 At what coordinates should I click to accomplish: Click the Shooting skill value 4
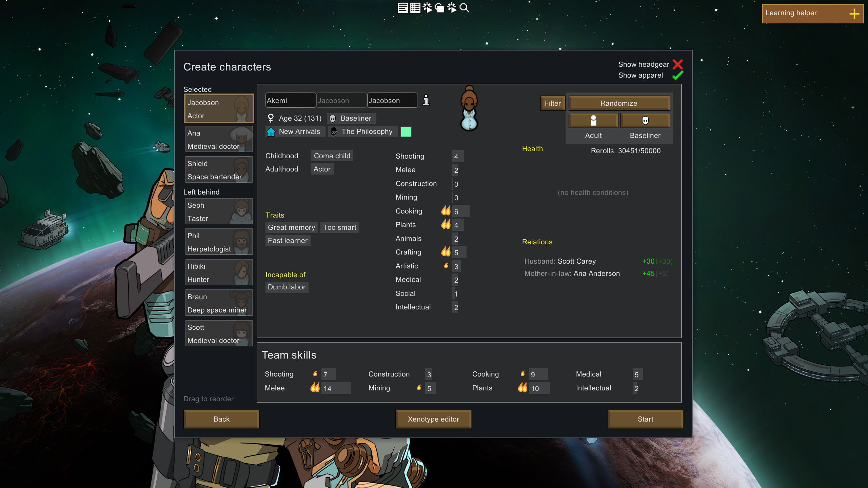pos(456,157)
